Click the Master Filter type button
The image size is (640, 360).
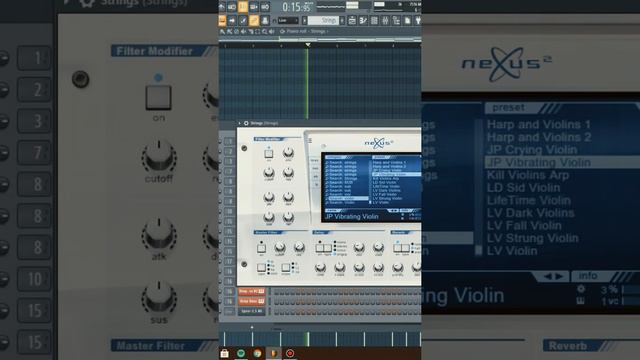[261, 267]
